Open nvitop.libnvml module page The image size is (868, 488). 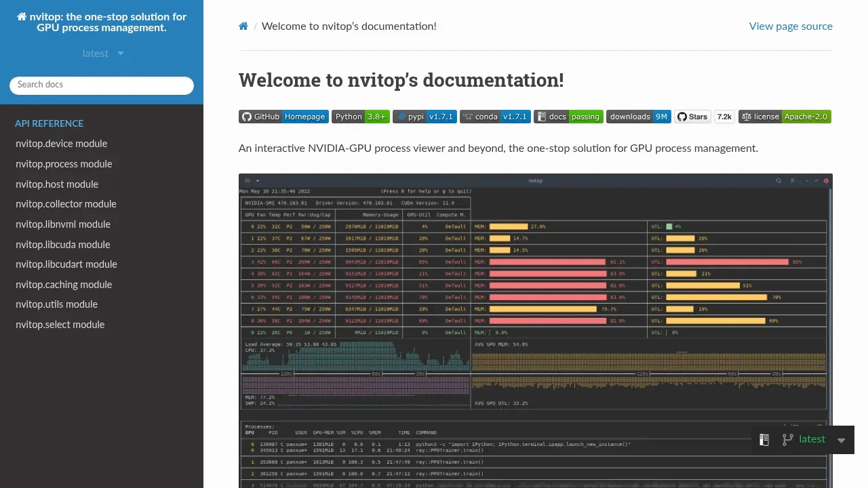tap(102, 224)
